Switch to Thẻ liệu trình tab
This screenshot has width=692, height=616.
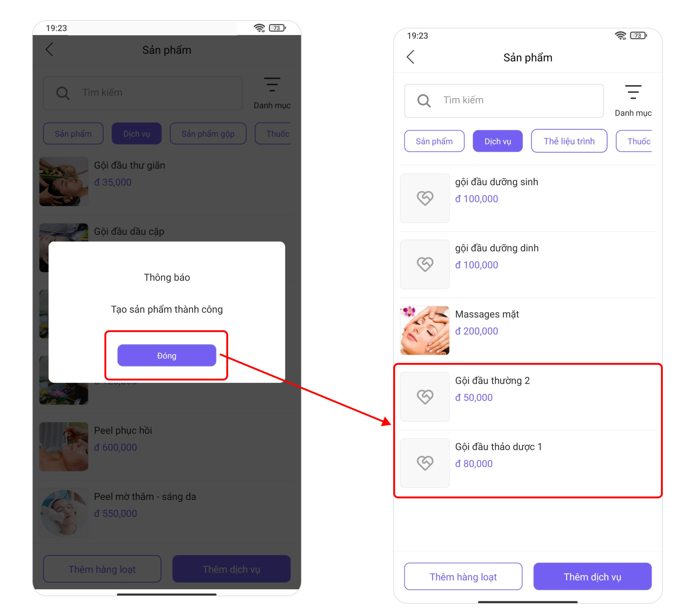(569, 141)
